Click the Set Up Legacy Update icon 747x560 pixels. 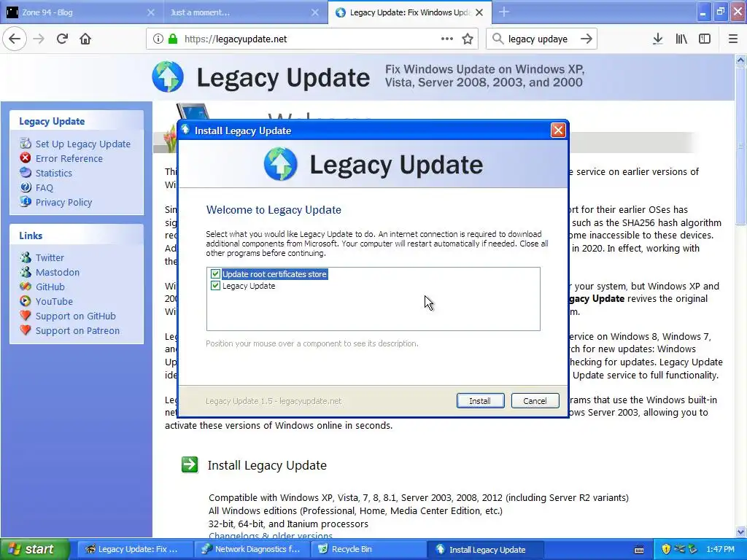coord(26,144)
